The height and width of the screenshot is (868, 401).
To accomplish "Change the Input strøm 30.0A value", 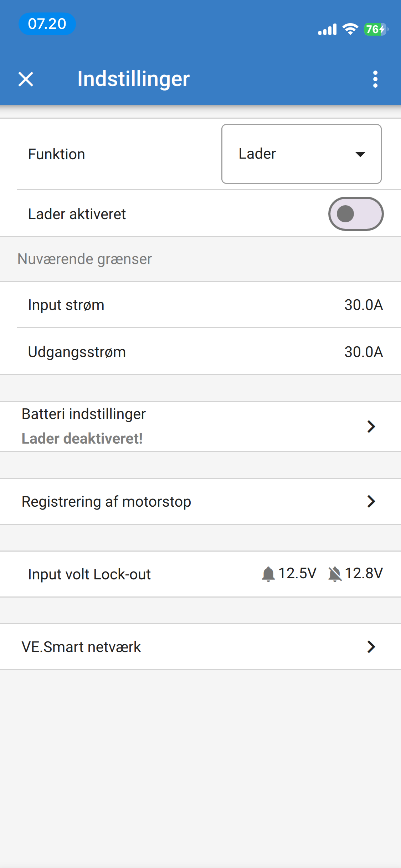I will tap(363, 305).
